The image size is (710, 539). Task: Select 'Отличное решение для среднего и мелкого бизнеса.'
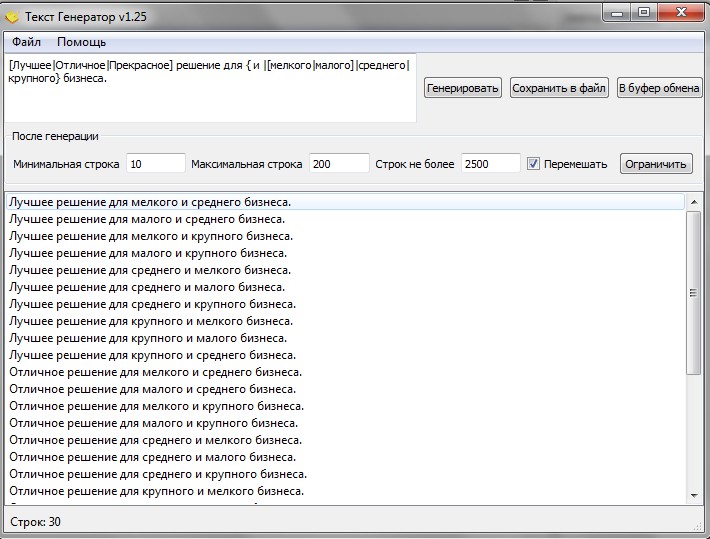[346, 440]
